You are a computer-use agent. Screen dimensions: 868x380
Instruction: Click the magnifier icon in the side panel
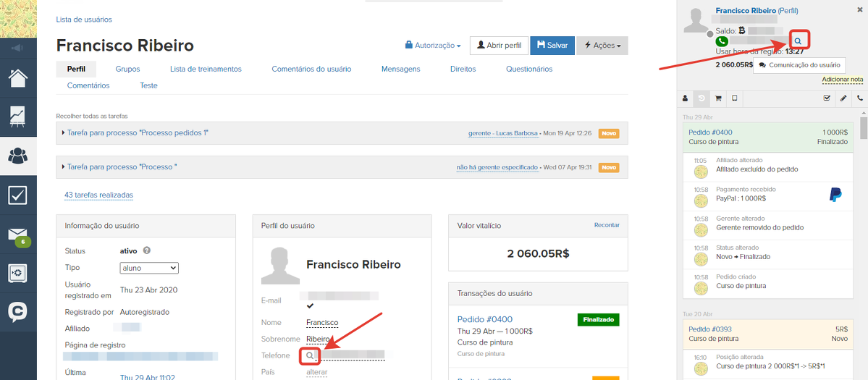click(798, 41)
